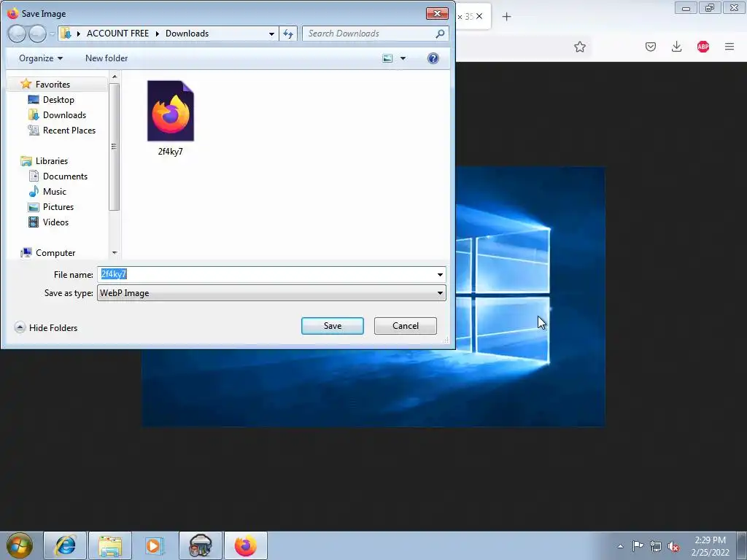
Task: Open Windows Explorer from taskbar
Action: tap(110, 545)
